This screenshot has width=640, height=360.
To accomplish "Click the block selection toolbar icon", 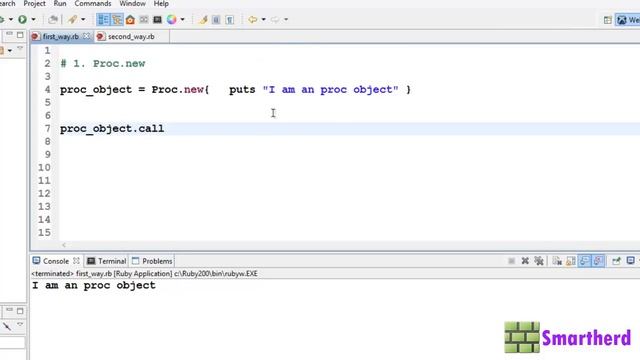I will [216, 19].
